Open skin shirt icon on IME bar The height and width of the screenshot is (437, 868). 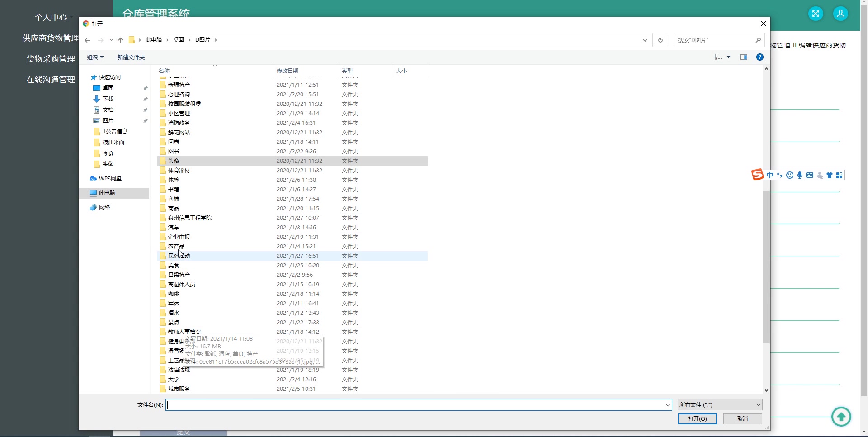[x=830, y=176]
